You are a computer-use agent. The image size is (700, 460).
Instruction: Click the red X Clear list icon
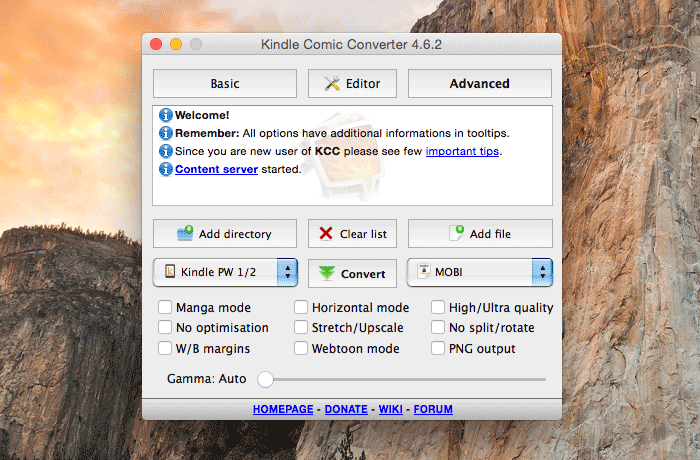click(x=326, y=234)
